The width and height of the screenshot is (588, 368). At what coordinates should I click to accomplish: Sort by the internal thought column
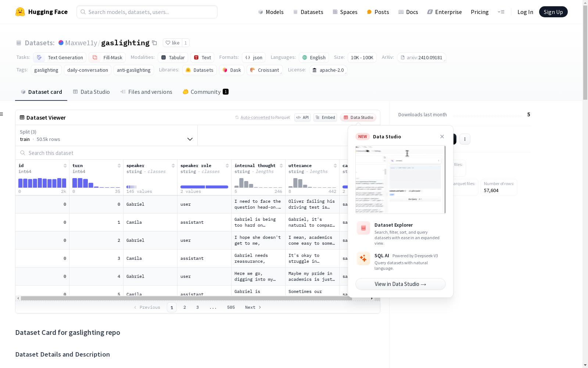281,166
